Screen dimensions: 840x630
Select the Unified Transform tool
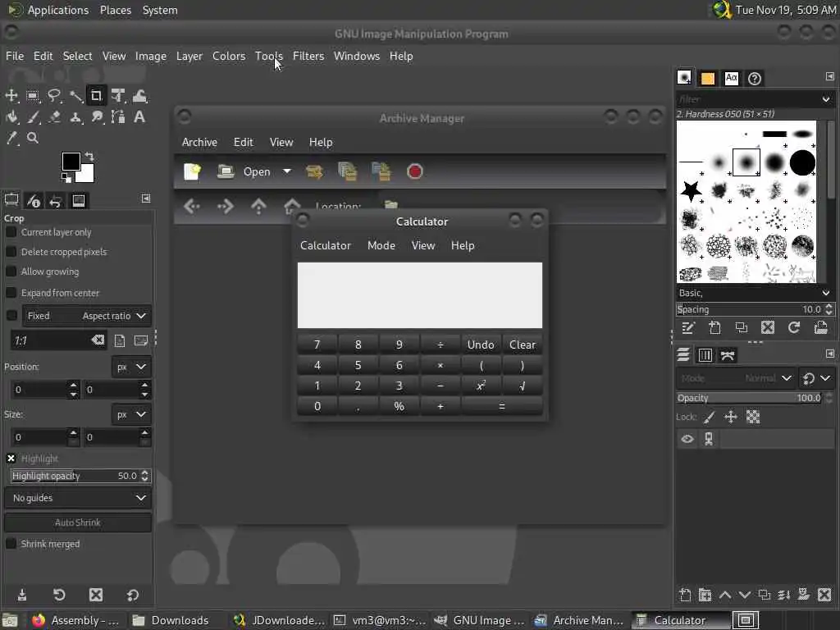(x=118, y=96)
